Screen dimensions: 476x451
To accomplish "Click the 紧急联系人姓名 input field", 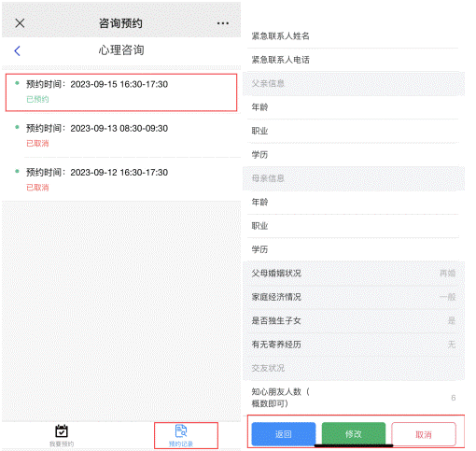I will 353,36.
